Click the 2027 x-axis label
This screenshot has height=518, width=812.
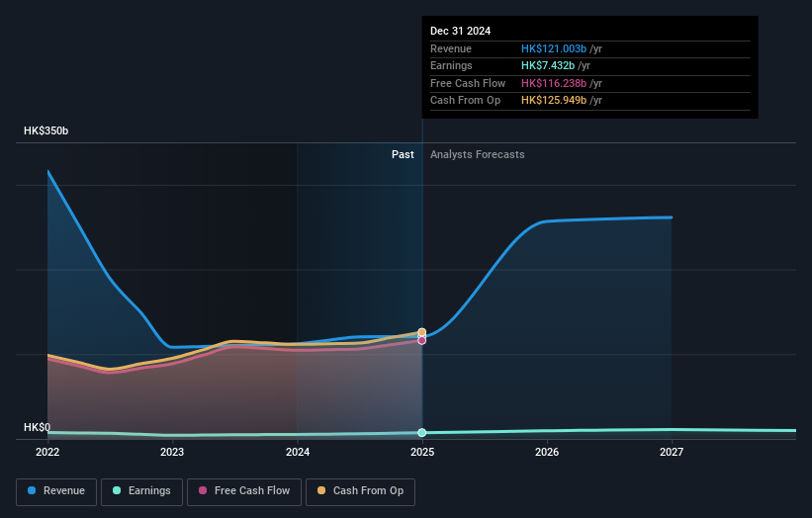672,453
